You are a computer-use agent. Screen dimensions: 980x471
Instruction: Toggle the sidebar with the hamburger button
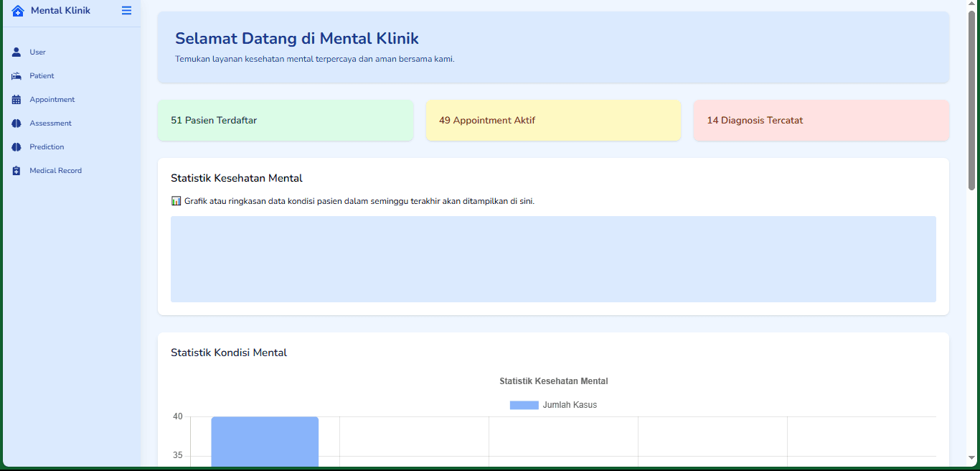click(x=126, y=10)
